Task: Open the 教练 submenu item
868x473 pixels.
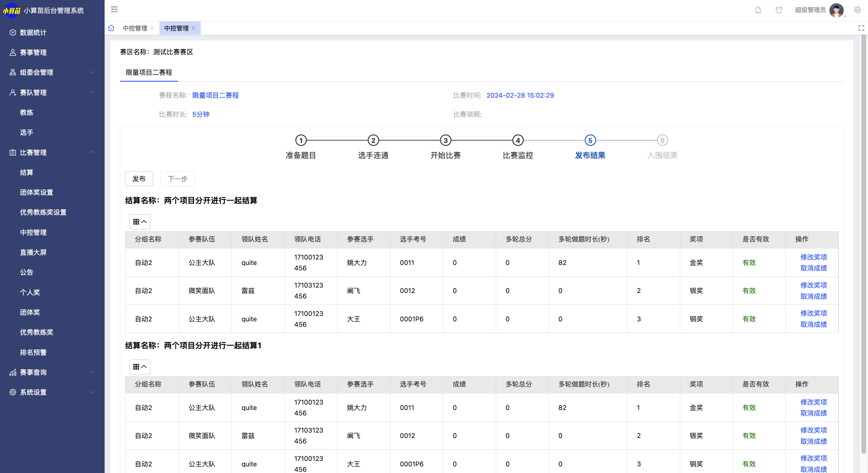Action: click(x=52, y=112)
